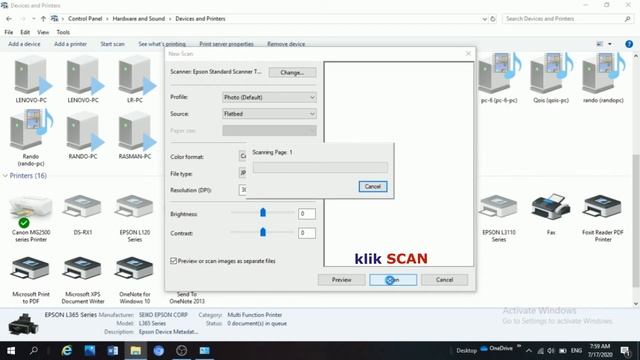Image resolution: width=640 pixels, height=360 pixels.
Task: Click Start scan in the toolbar
Action: pos(112,44)
